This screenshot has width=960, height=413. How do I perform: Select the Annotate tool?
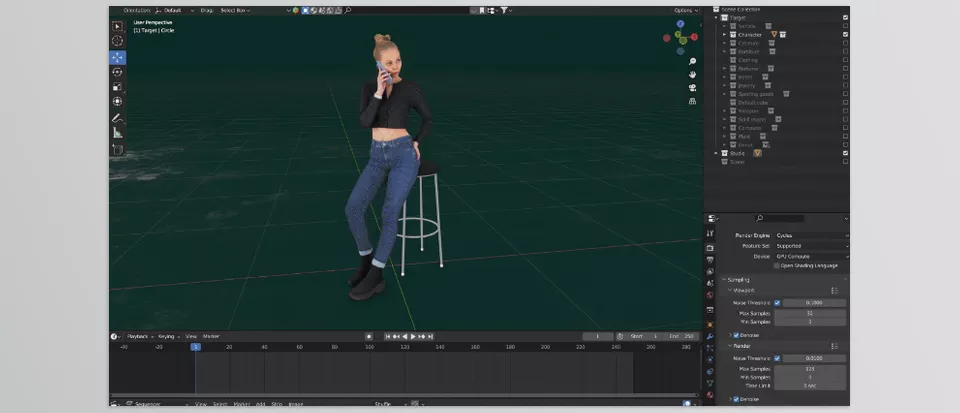pyautogui.click(x=118, y=117)
